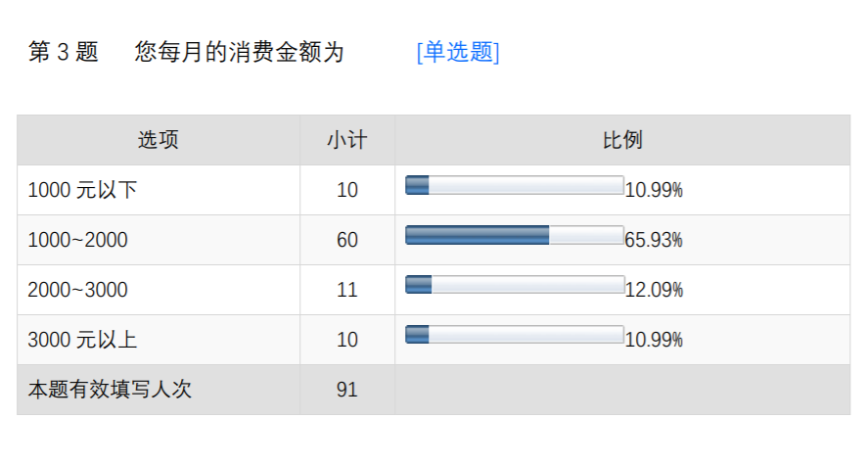This screenshot has height=466, width=868.
Task: Select the 1000 元以下 option cell
Action: 82,190
